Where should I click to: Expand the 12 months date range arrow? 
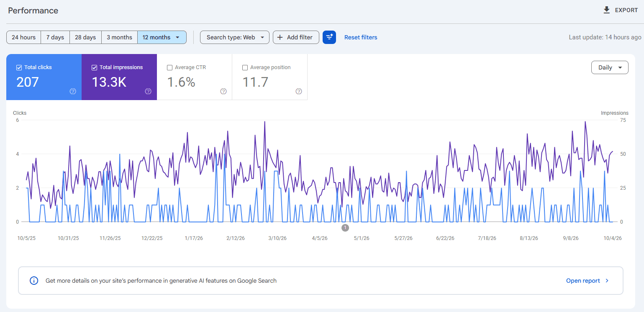point(178,37)
